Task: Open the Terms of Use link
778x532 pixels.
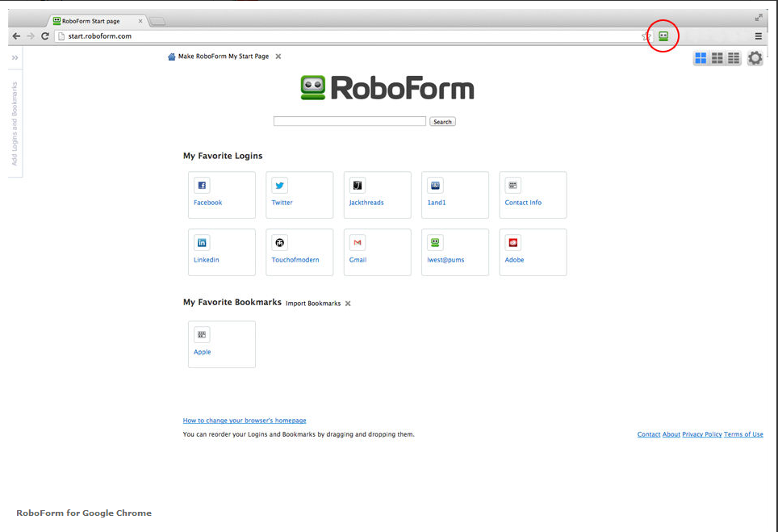Action: 743,434
